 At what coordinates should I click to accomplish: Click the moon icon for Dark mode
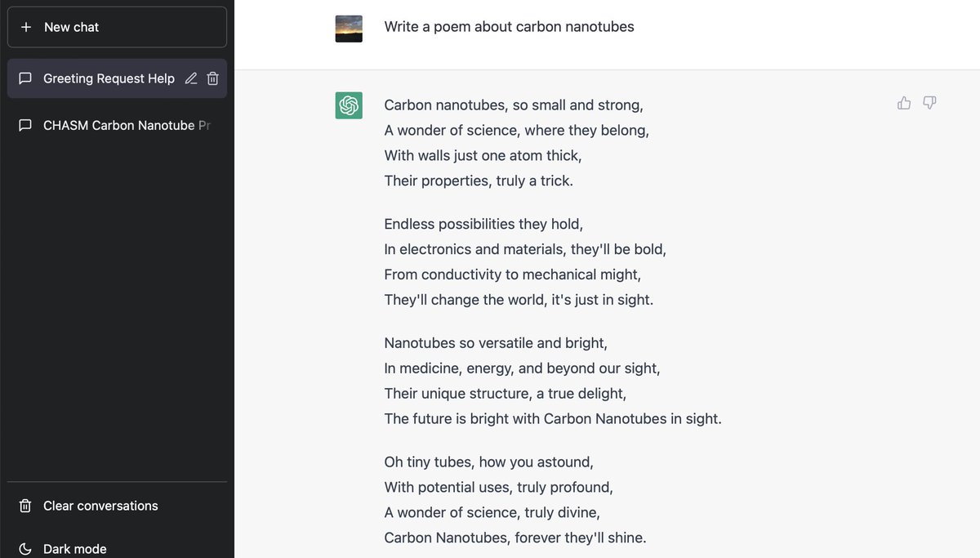25,549
